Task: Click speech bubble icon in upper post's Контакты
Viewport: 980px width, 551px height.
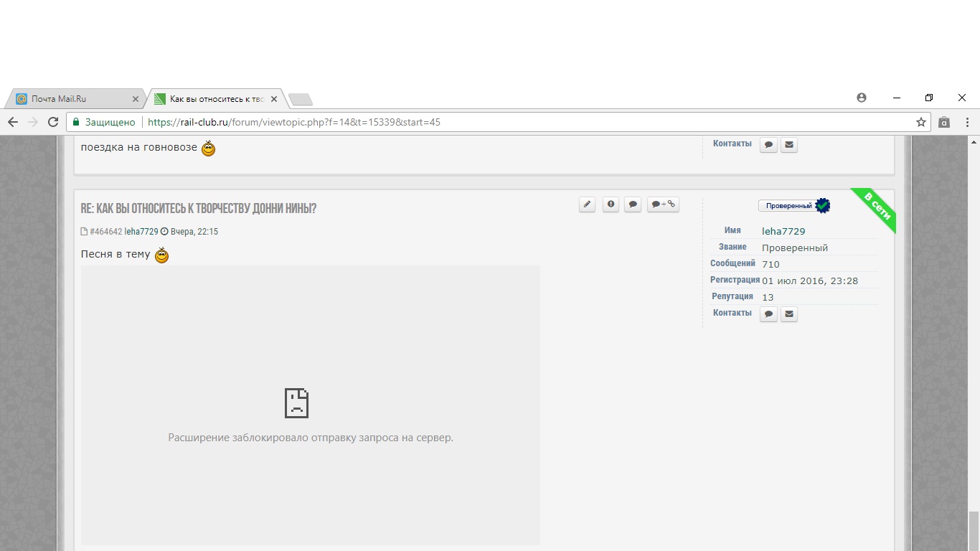Action: click(768, 145)
